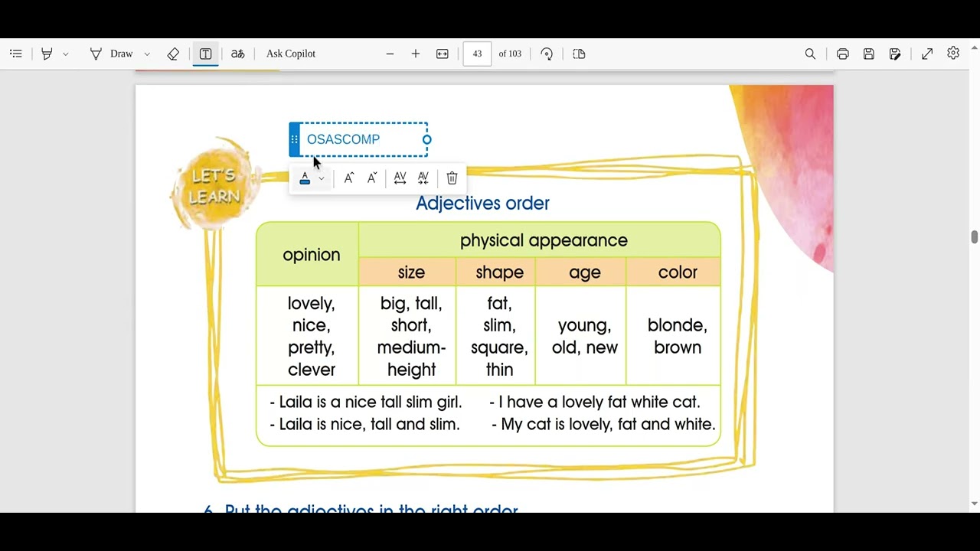Click the text box move handle

[295, 139]
